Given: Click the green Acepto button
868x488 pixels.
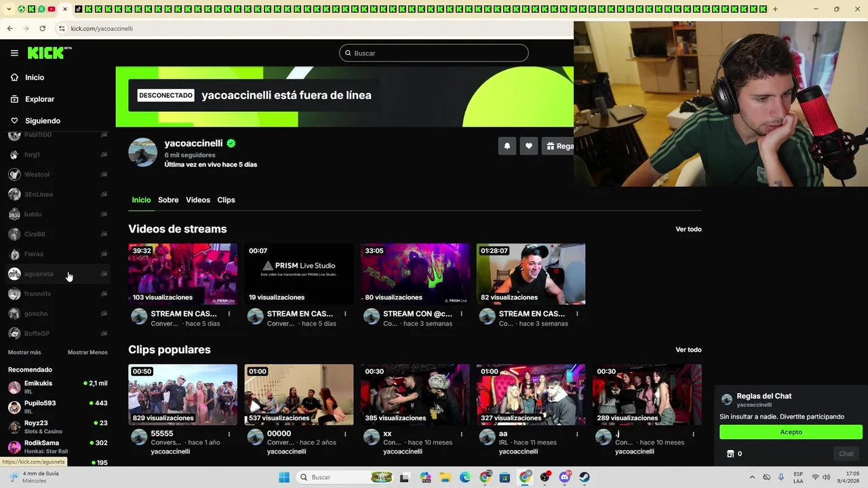Looking at the screenshot, I should click(x=791, y=432).
